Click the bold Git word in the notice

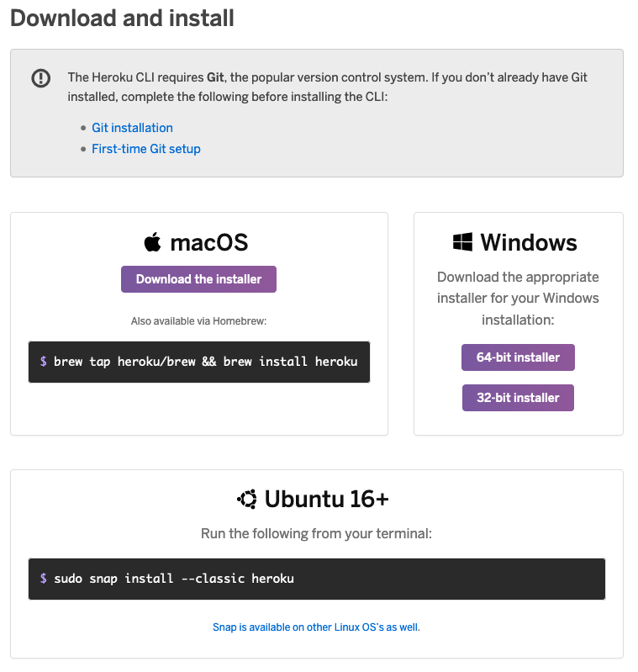click(x=215, y=77)
